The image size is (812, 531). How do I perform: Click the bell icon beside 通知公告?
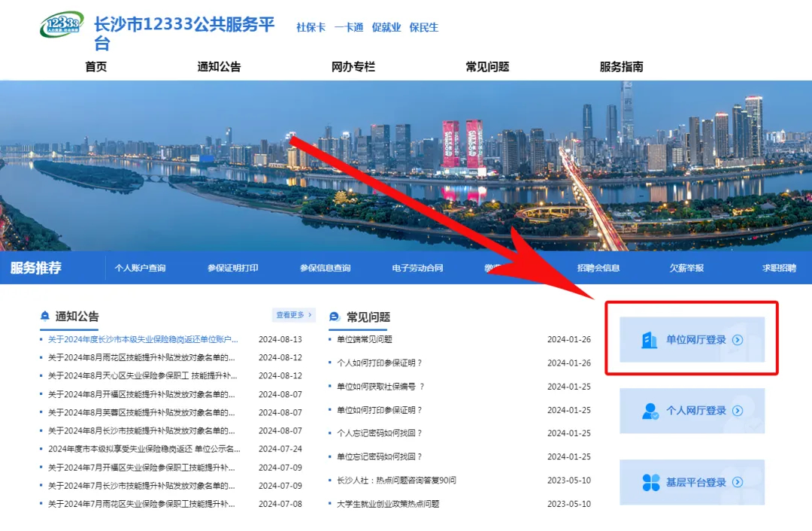click(x=45, y=317)
